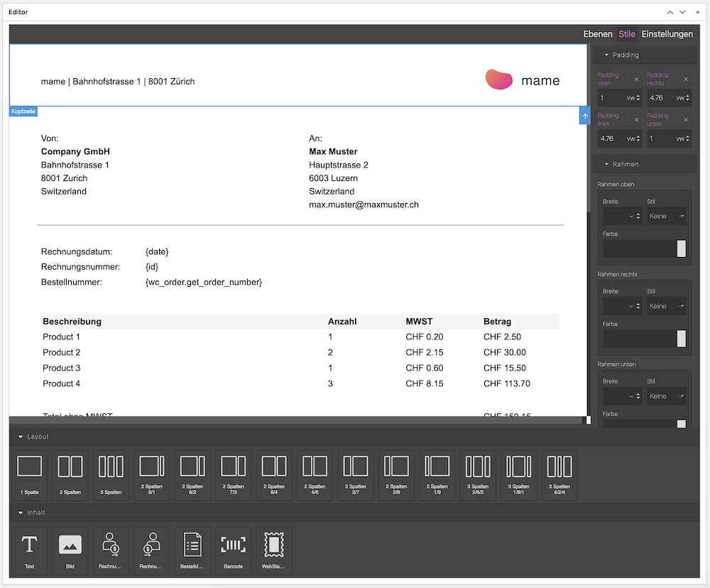The height and width of the screenshot is (588, 710).
Task: Insert the Bild image element
Action: point(70,547)
